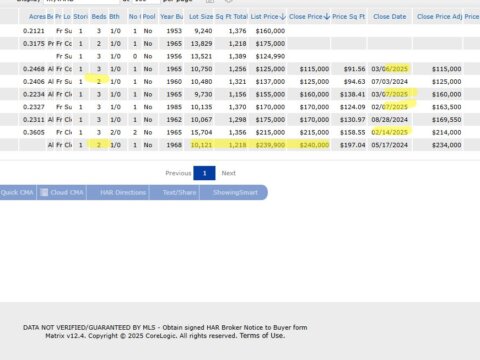The width and height of the screenshot is (480, 360).
Task: Click the Text/Share button
Action: click(179, 192)
